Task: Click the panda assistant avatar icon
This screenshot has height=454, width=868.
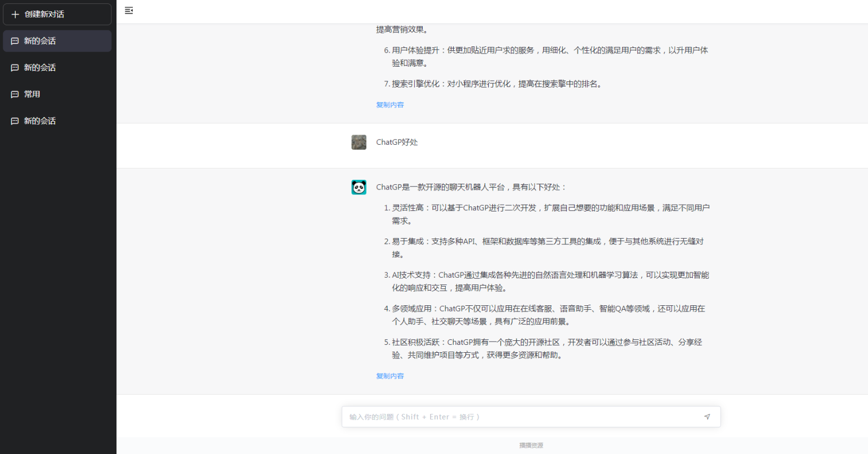Action: (359, 187)
